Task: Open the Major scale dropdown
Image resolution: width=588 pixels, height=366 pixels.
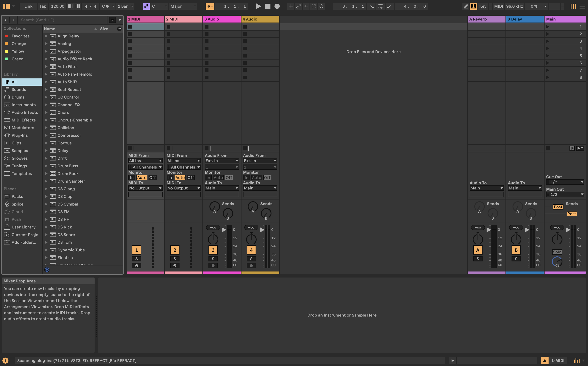Action: pyautogui.click(x=183, y=6)
